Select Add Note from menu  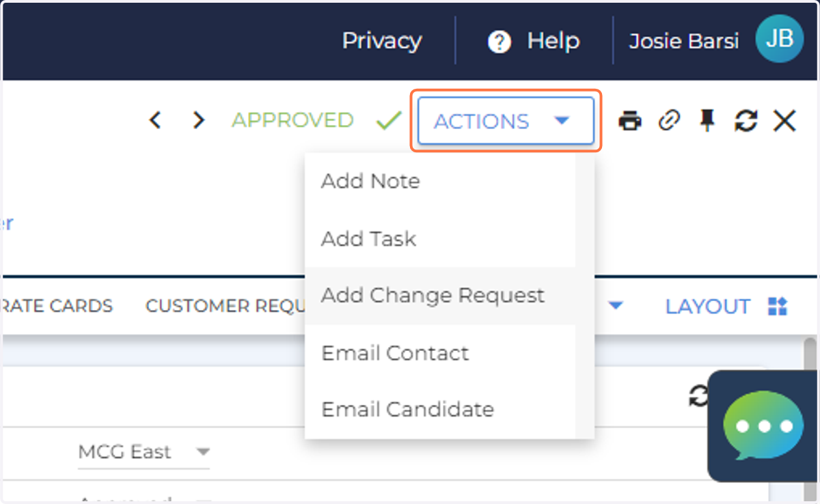click(440, 182)
